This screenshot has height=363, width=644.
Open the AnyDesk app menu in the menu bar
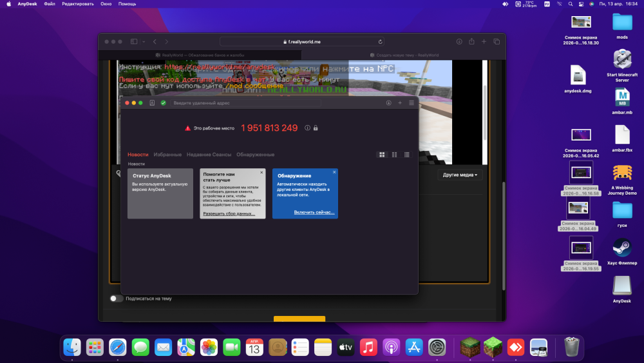click(x=27, y=4)
